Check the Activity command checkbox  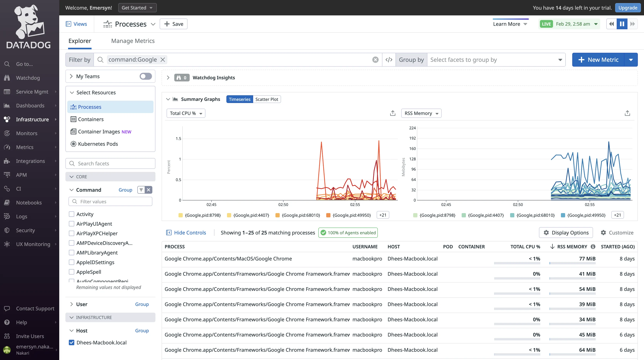coord(72,214)
